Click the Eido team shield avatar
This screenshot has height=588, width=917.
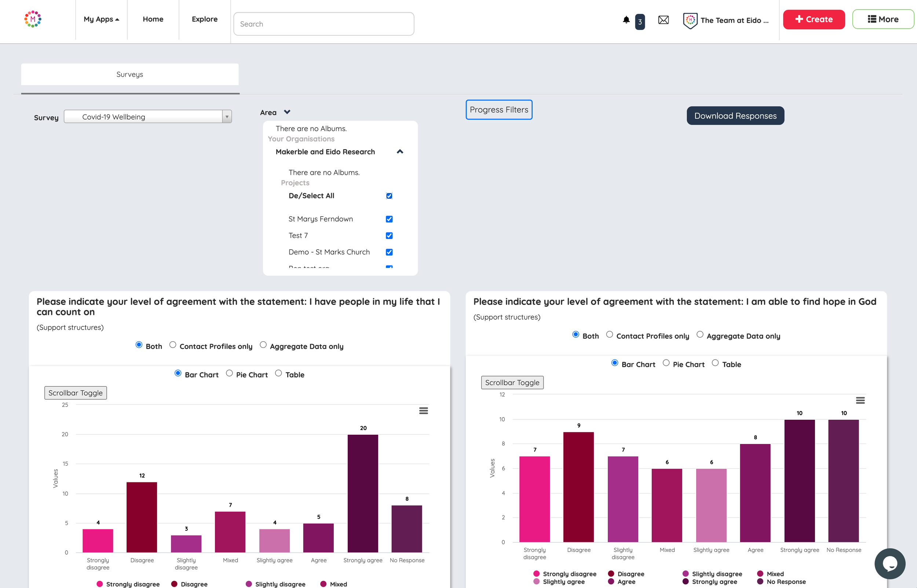(690, 20)
